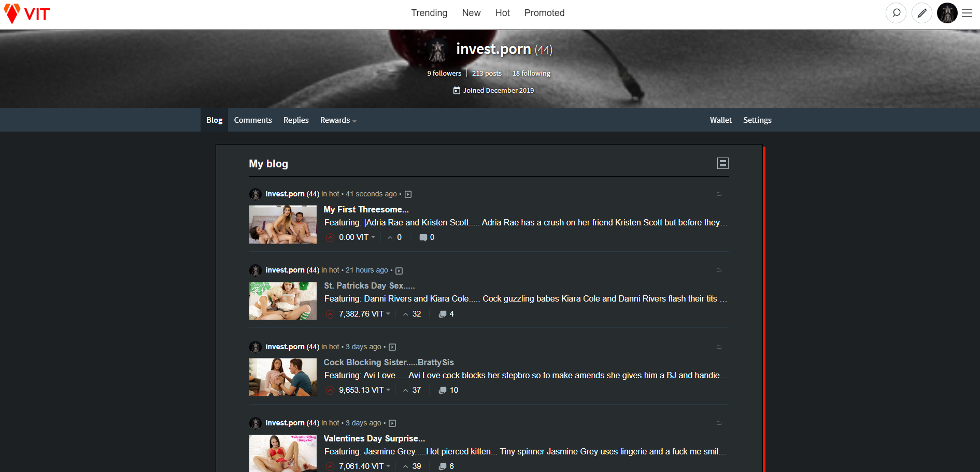Upvote the post with 9,653.13 VIT
The width and height of the screenshot is (980, 472).
click(x=330, y=390)
